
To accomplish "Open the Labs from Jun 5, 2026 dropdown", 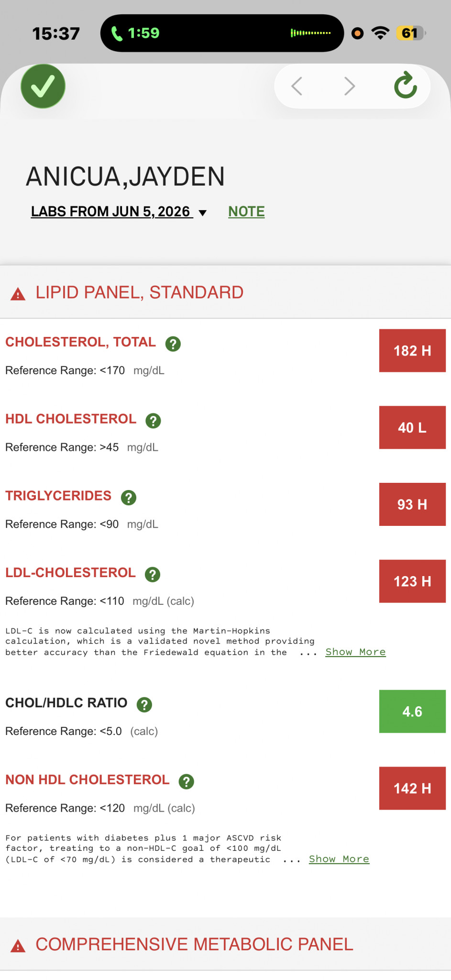I will [x=119, y=212].
